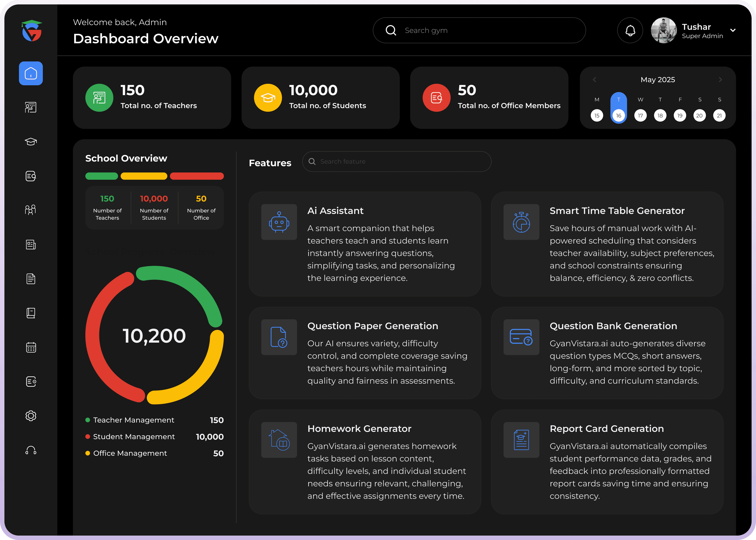Select date 18 in the calendar
The width and height of the screenshot is (756, 540).
660,115
